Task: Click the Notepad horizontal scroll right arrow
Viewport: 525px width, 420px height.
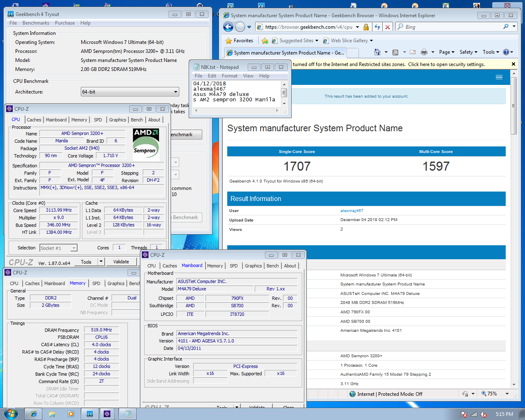Action: pyautogui.click(x=277, y=110)
